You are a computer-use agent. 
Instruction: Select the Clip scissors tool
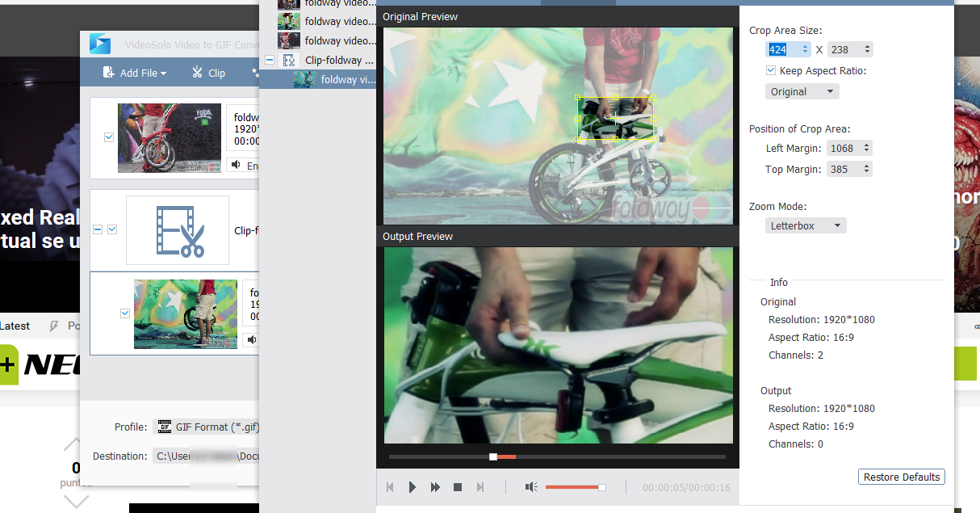(x=208, y=73)
